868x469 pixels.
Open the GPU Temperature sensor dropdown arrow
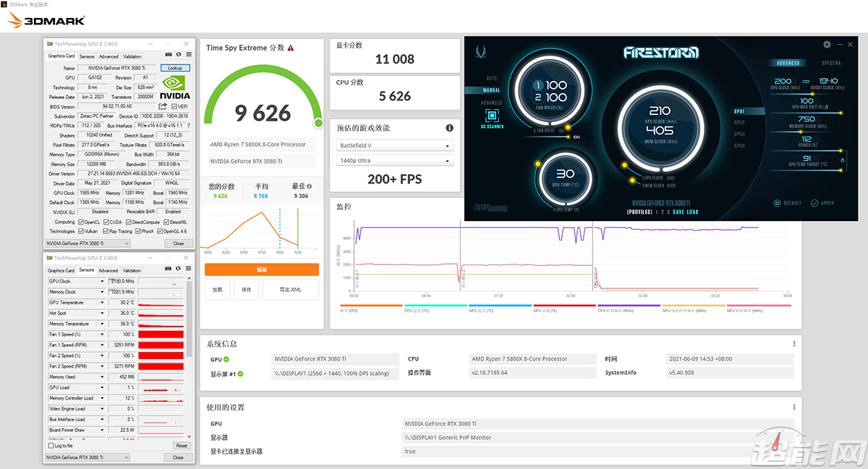click(x=102, y=303)
